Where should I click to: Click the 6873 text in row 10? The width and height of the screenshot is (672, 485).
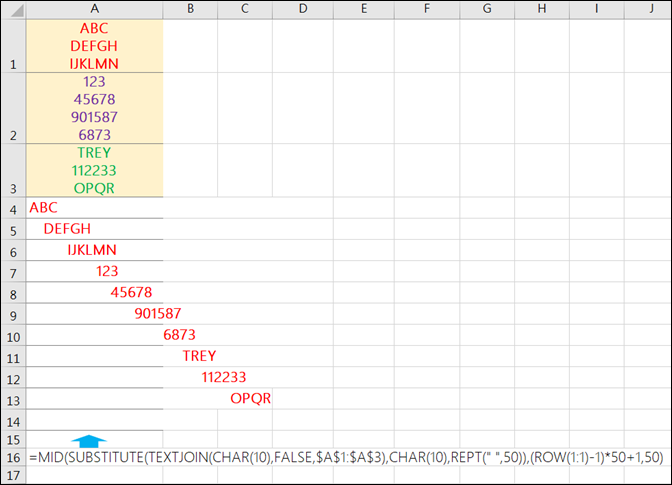point(179,335)
